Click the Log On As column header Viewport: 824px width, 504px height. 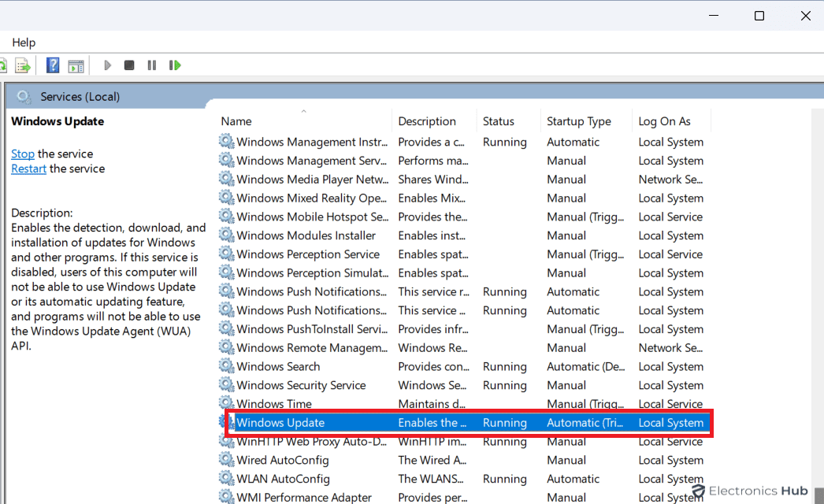(x=664, y=121)
